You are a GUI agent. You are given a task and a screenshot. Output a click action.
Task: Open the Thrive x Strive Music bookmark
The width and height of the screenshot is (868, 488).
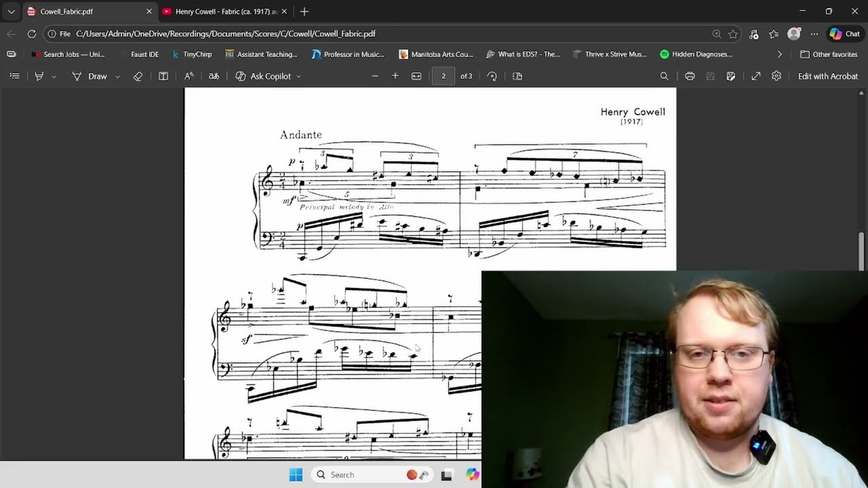[x=610, y=54]
